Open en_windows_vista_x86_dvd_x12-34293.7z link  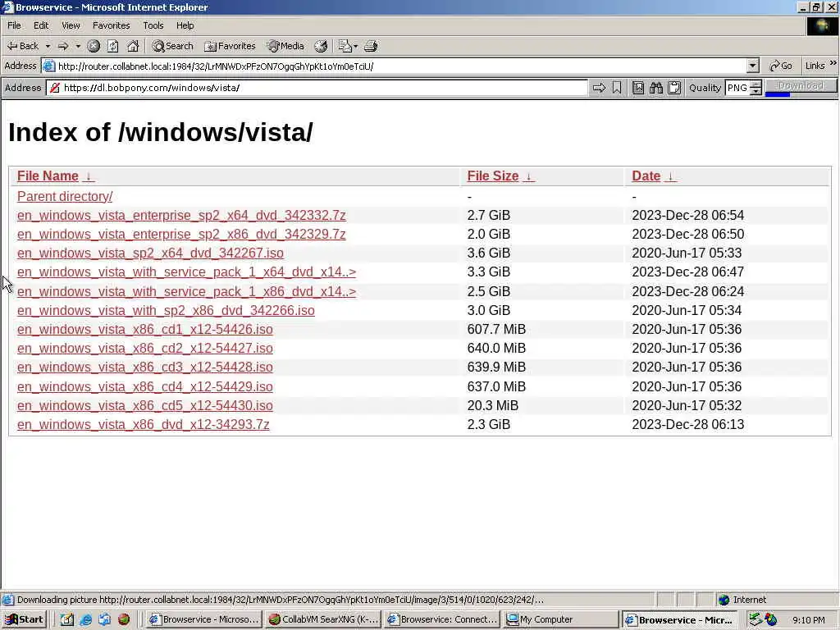pyautogui.click(x=144, y=424)
